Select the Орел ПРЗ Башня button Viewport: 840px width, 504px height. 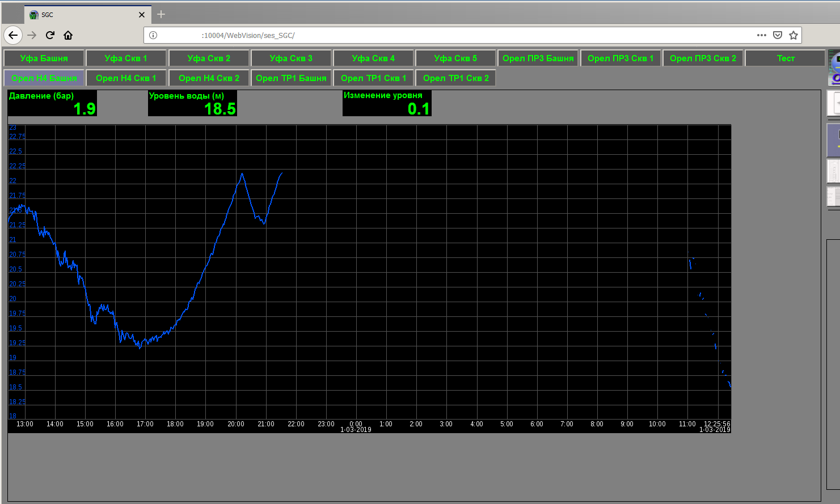click(x=538, y=58)
